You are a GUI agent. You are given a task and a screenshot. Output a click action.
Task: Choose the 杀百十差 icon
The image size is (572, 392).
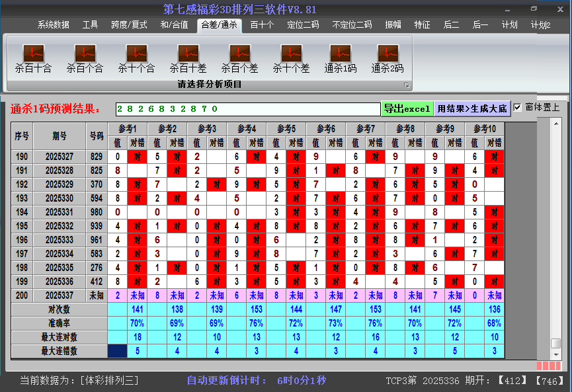(x=188, y=59)
